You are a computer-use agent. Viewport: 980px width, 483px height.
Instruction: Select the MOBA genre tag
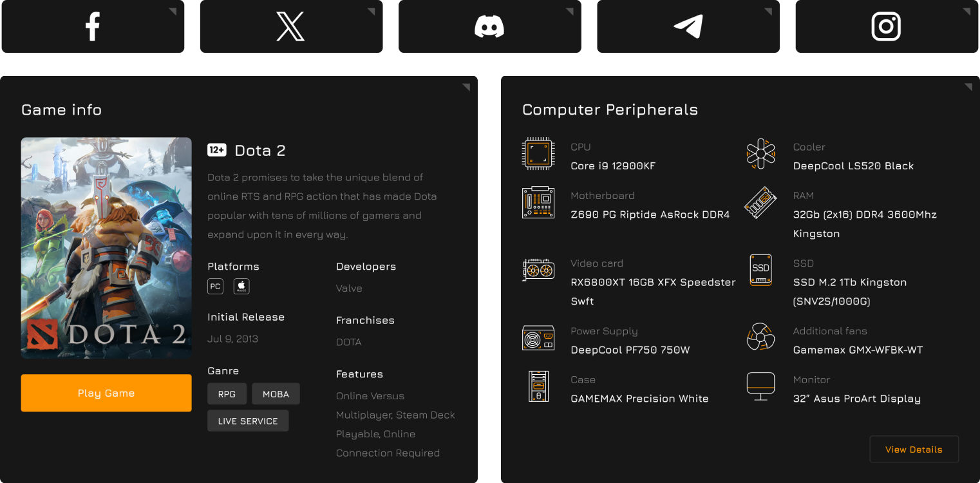click(276, 394)
